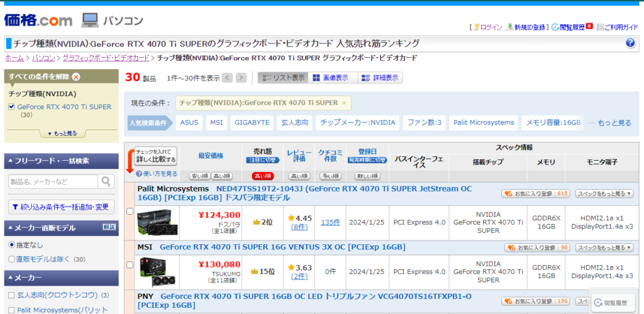
Task: Click the 価格.com logo
Action: coord(38,20)
